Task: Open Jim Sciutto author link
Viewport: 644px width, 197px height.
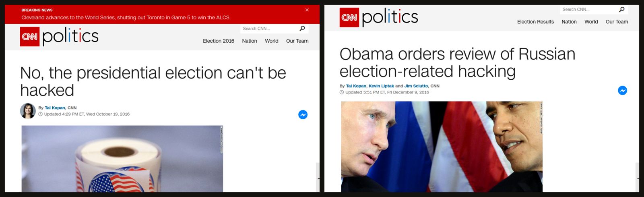Action: [x=416, y=86]
